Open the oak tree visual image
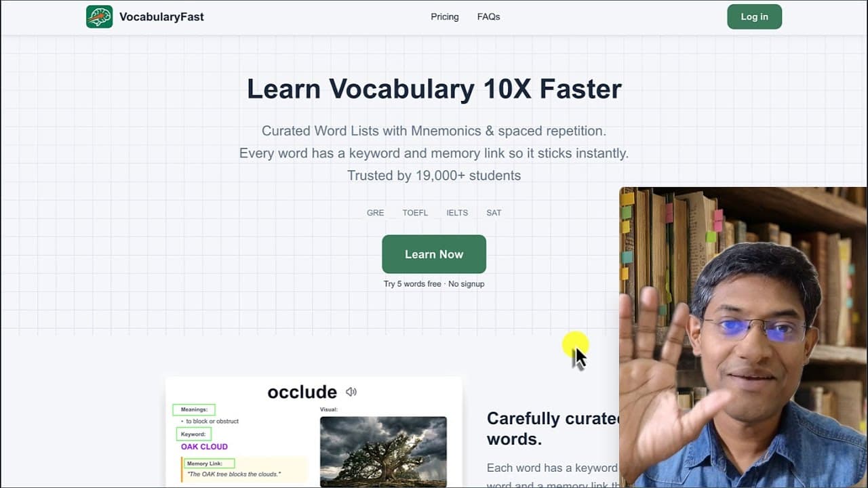This screenshot has height=488, width=868. pos(383,451)
